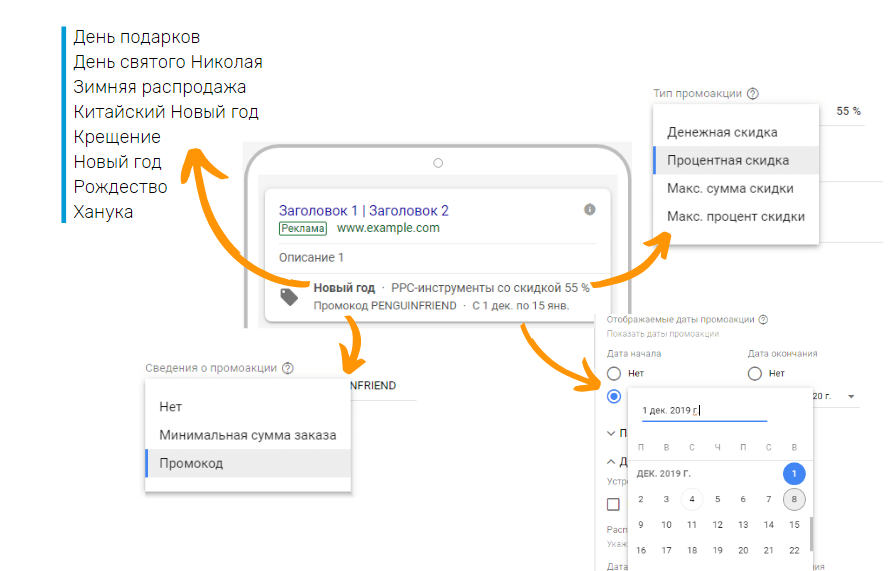The height and width of the screenshot is (571, 892).
Task: Select Нет radio under Дата начала
Action: (614, 373)
